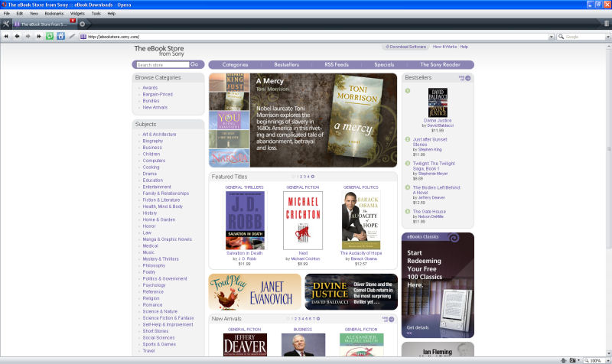The image size is (612, 364).
Task: Click the site icon in address bar
Action: (83, 36)
